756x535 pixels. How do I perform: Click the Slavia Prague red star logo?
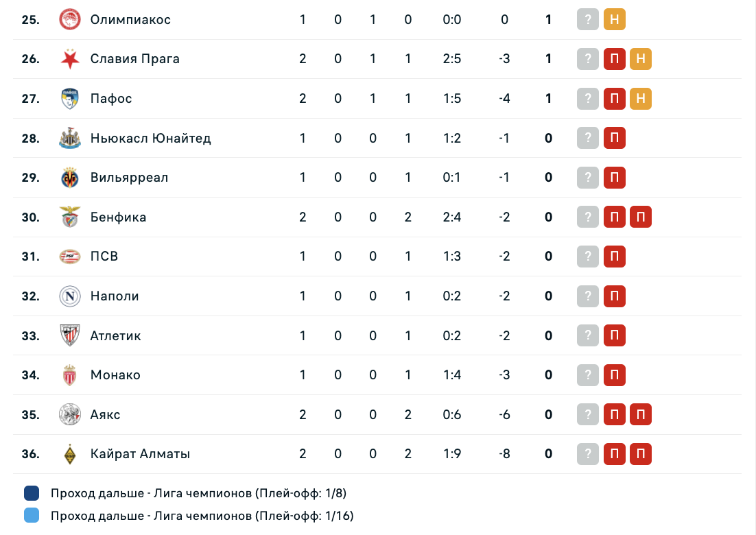pyautogui.click(x=70, y=59)
